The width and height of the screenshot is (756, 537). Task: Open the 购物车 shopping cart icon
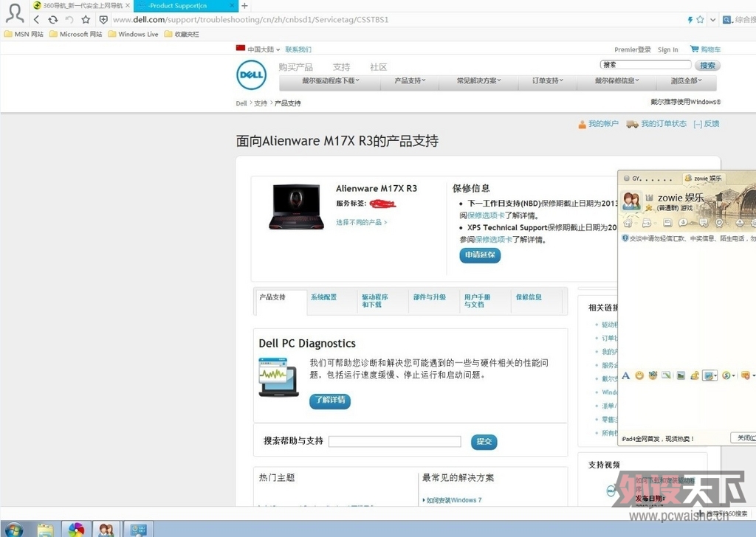pyautogui.click(x=705, y=49)
